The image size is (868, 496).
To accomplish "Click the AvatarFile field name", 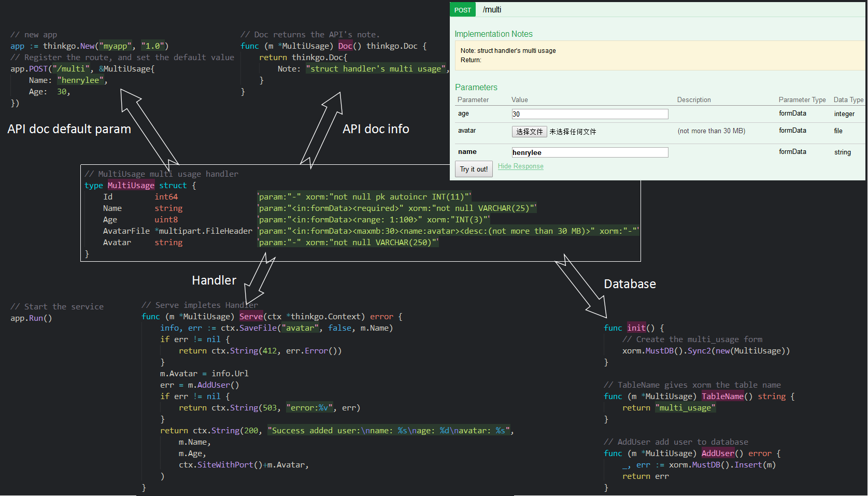I will coord(126,231).
